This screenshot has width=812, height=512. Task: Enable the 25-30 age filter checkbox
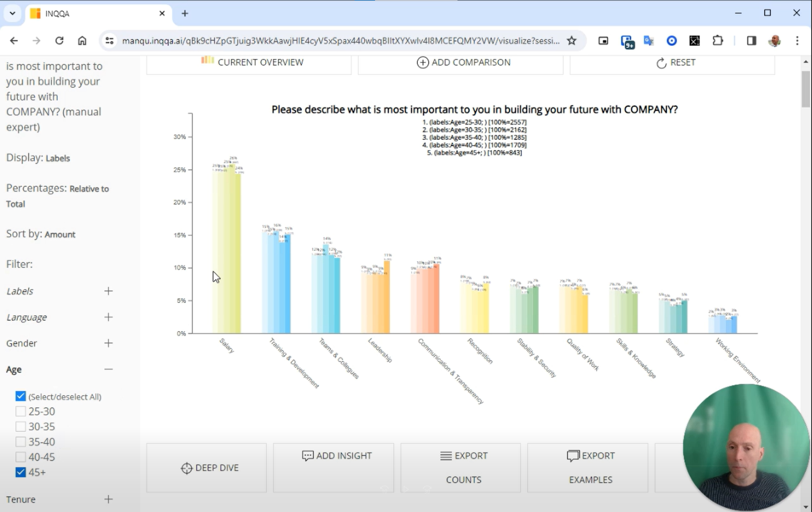(x=21, y=412)
